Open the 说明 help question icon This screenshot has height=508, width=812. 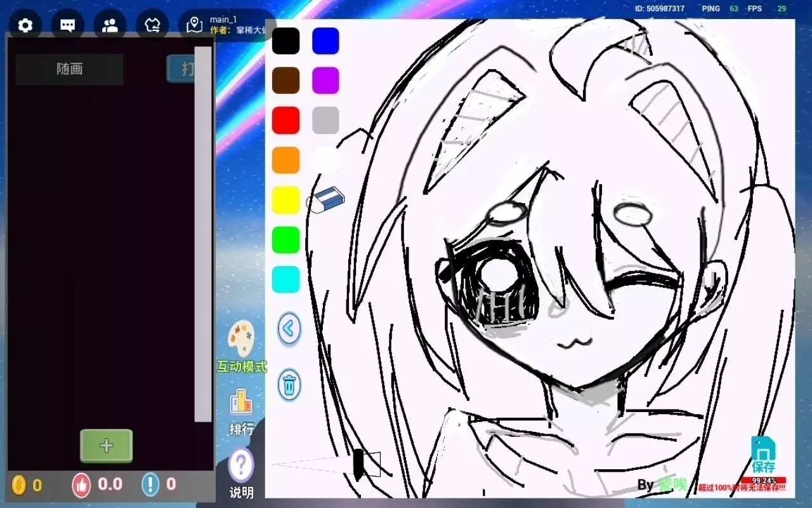click(241, 467)
